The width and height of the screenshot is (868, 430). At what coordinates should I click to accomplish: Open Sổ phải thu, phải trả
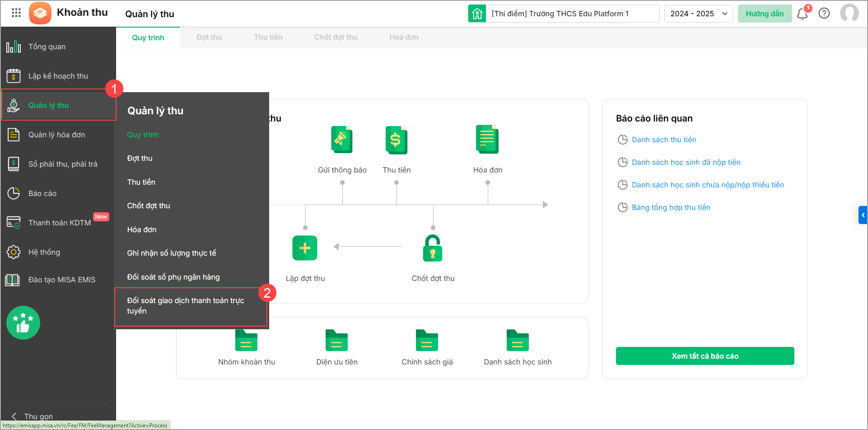(x=58, y=164)
